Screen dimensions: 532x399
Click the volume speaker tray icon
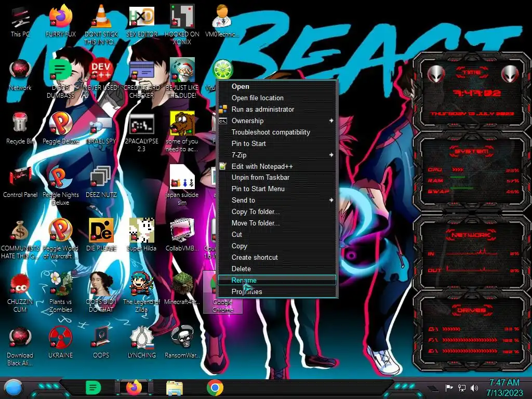click(x=474, y=388)
